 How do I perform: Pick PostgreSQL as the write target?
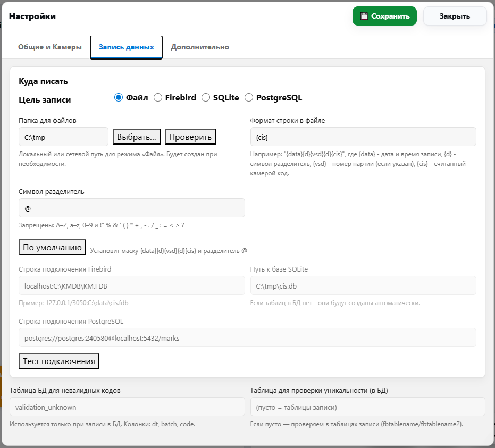tap(249, 97)
